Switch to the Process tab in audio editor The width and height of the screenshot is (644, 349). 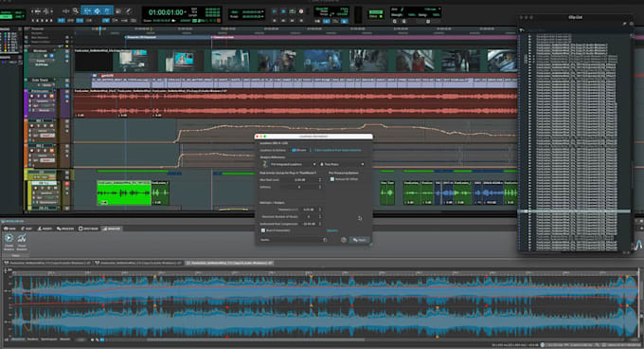click(x=65, y=229)
